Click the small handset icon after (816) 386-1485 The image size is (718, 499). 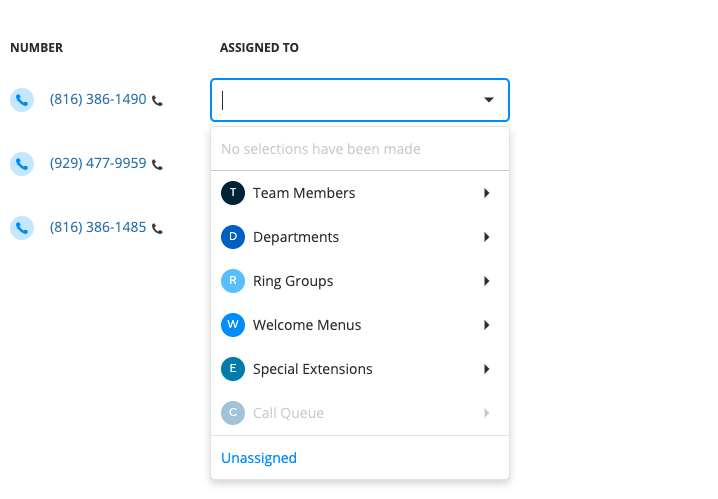point(157,228)
